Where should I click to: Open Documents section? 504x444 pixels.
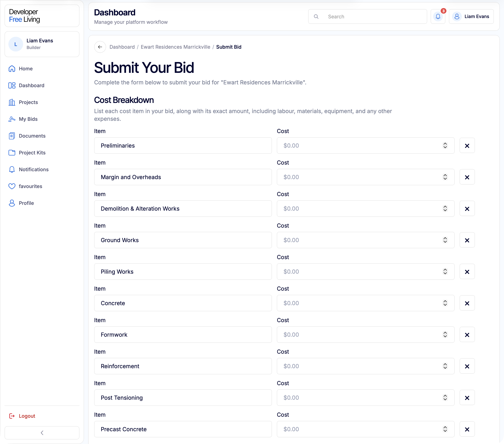pos(42,136)
